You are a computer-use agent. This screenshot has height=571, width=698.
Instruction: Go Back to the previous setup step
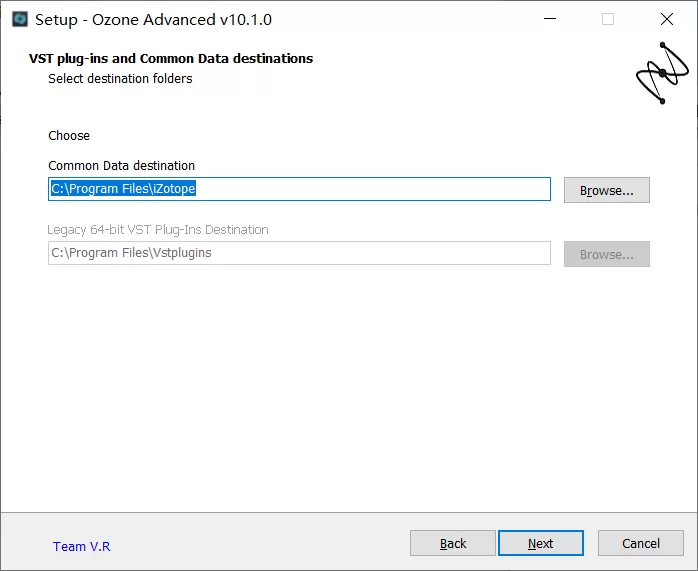(x=452, y=543)
